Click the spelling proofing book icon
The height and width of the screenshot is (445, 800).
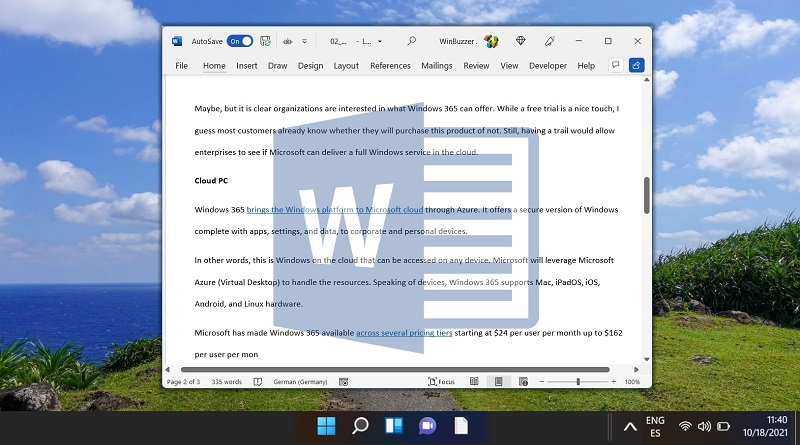(x=258, y=382)
